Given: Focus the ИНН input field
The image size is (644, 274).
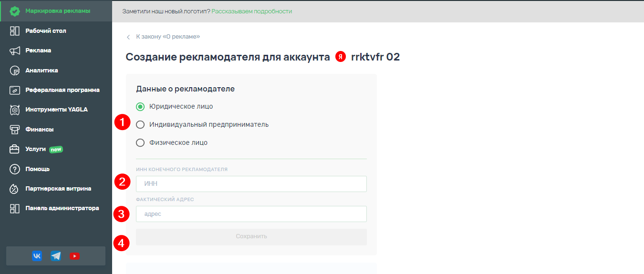Looking at the screenshot, I should tap(251, 184).
